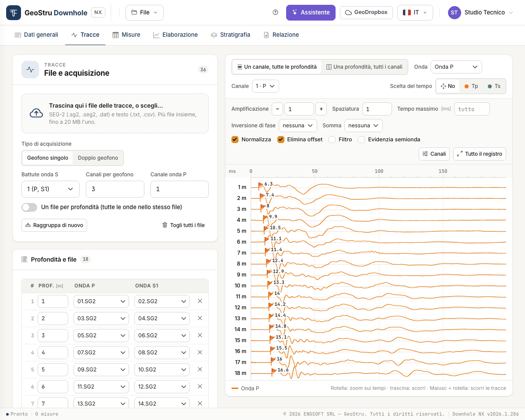This screenshot has height=420, width=525.
Task: Delete depth row 3 using X
Action: coord(200,335)
